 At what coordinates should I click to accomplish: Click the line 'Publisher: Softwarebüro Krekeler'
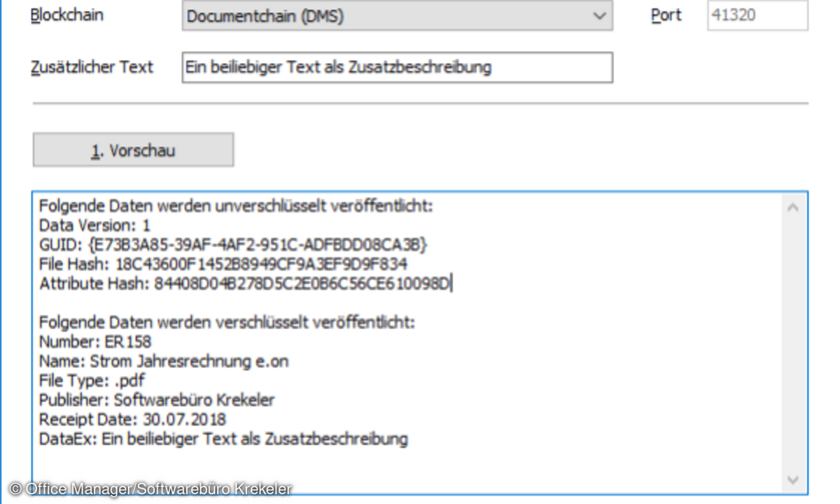pos(157,400)
